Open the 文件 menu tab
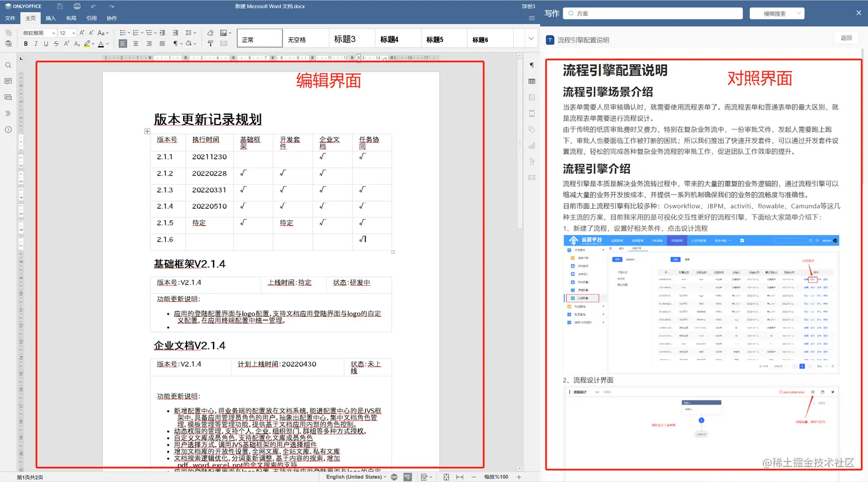Image resolution: width=868 pixels, height=482 pixels. click(x=10, y=18)
